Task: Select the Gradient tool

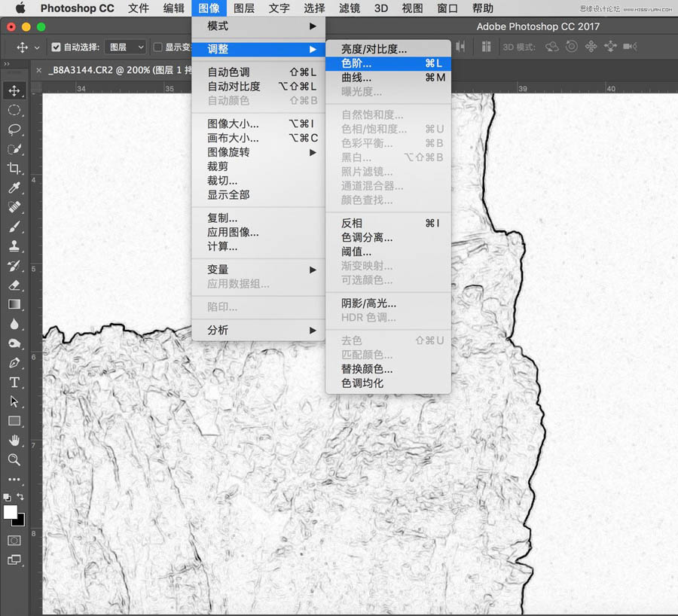Action: (x=15, y=304)
